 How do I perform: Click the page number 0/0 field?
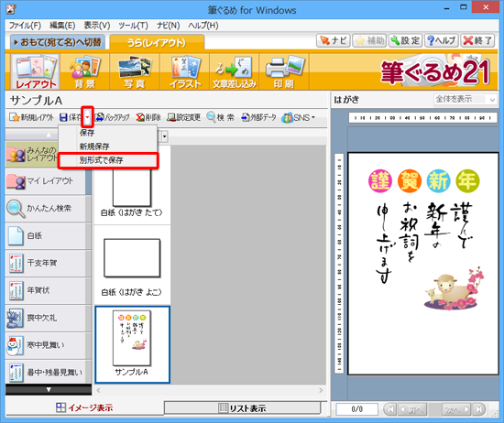click(x=356, y=409)
